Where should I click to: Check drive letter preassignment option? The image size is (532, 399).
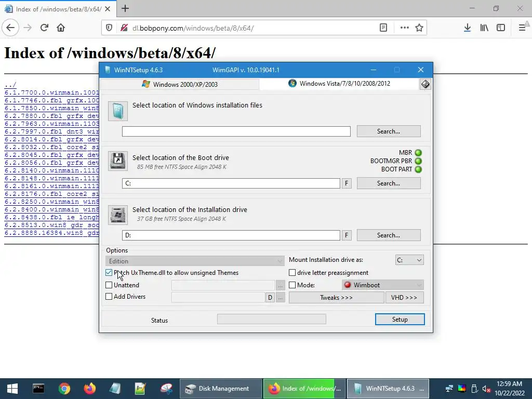click(292, 273)
